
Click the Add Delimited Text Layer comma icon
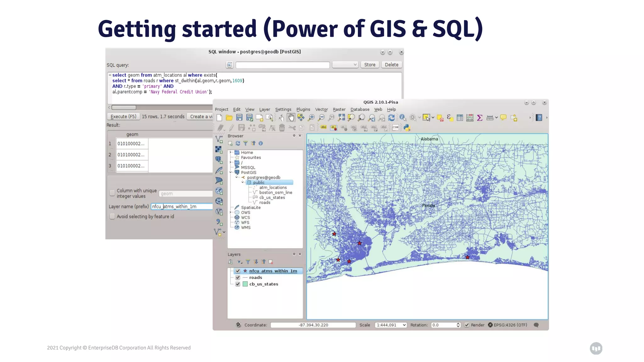point(219,222)
